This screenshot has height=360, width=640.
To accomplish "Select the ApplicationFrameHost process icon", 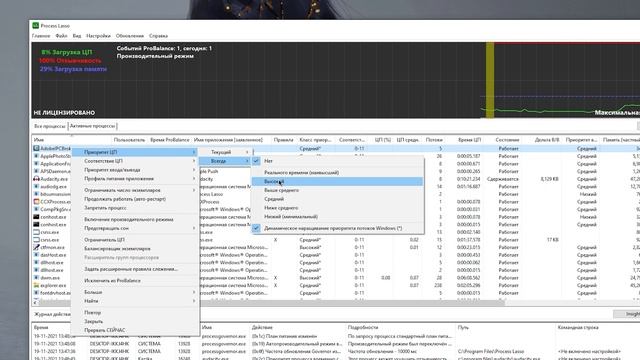I will 36,164.
